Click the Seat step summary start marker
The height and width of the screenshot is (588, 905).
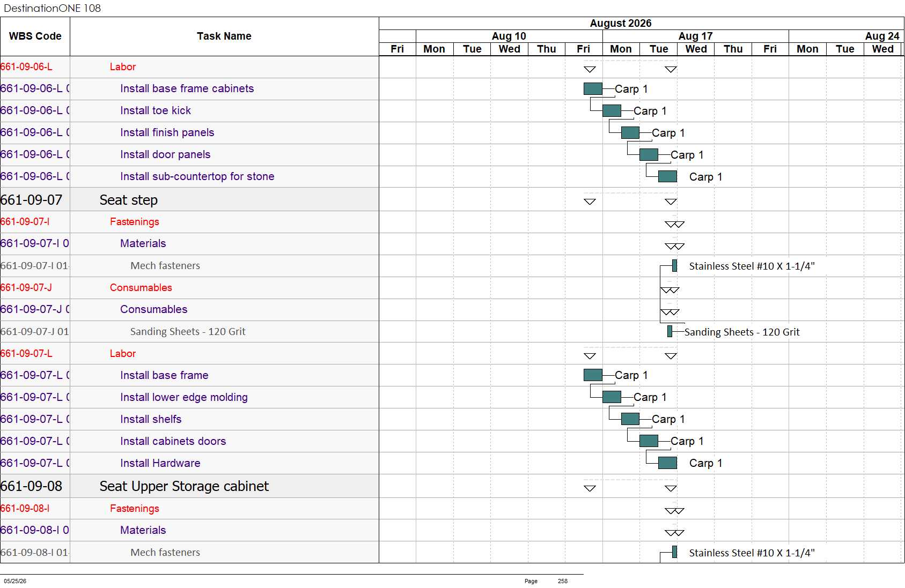590,202
